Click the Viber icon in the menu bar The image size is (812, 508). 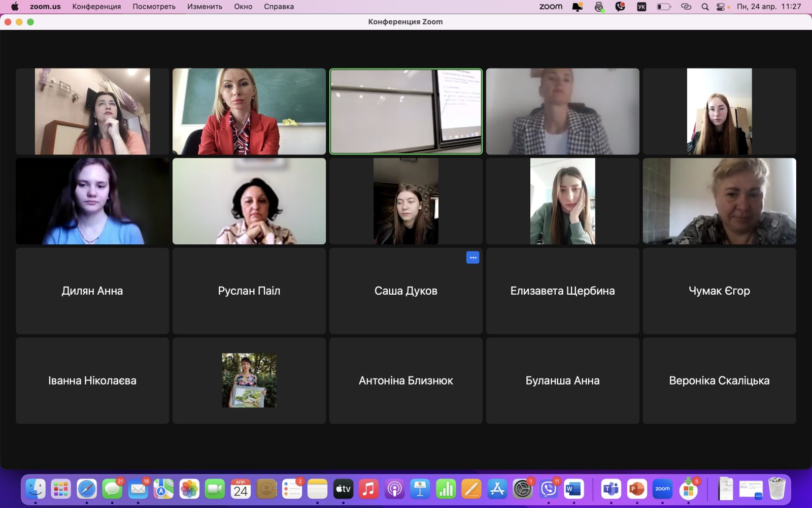[620, 7]
